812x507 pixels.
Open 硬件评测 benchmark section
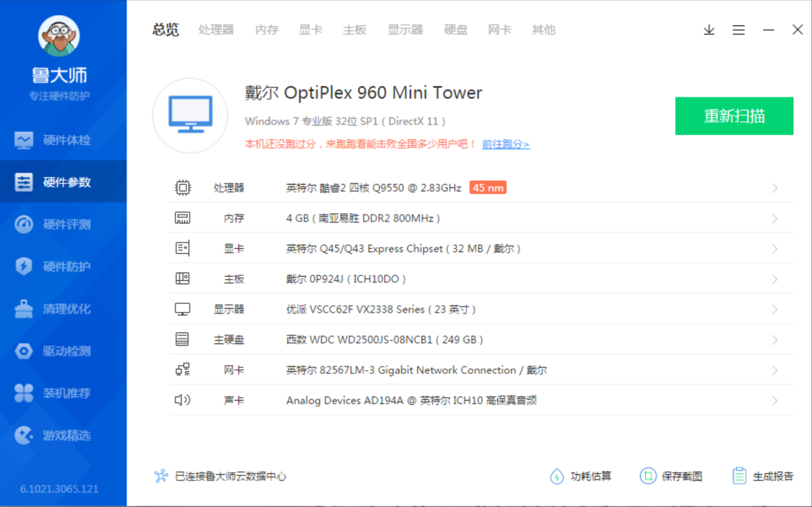(63, 224)
